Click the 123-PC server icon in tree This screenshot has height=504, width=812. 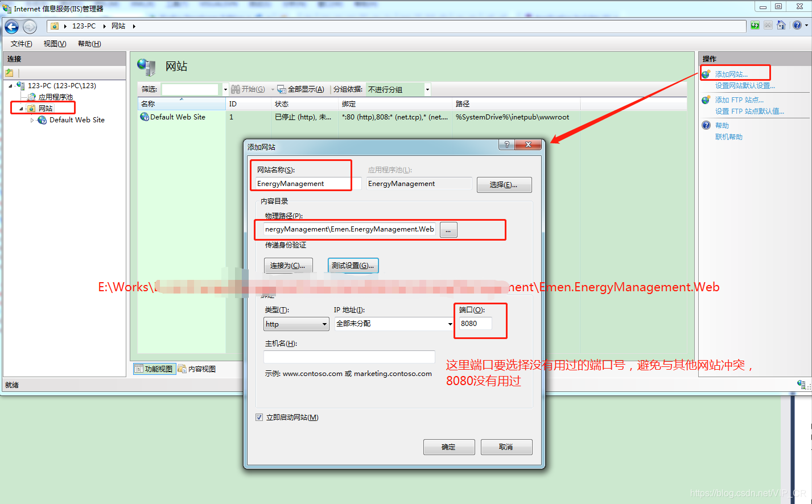pyautogui.click(x=20, y=86)
